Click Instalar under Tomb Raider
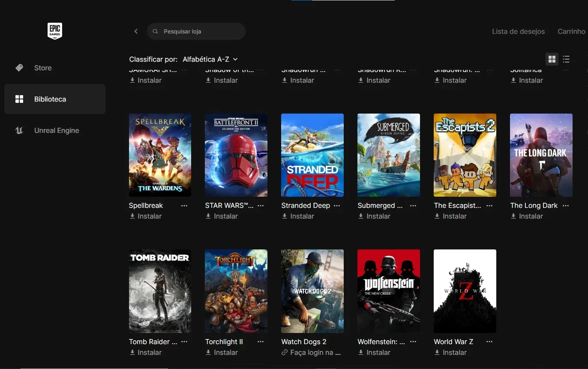This screenshot has width=588, height=369. pyautogui.click(x=146, y=352)
